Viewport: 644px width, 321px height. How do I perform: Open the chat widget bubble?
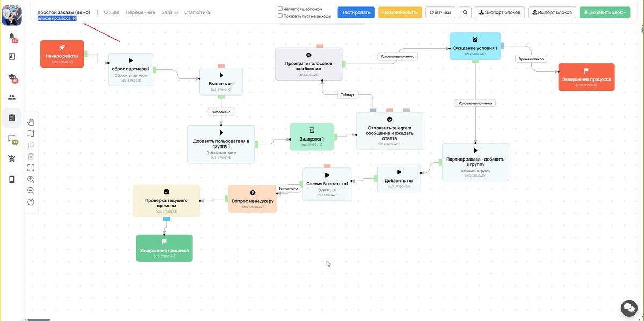tap(628, 308)
